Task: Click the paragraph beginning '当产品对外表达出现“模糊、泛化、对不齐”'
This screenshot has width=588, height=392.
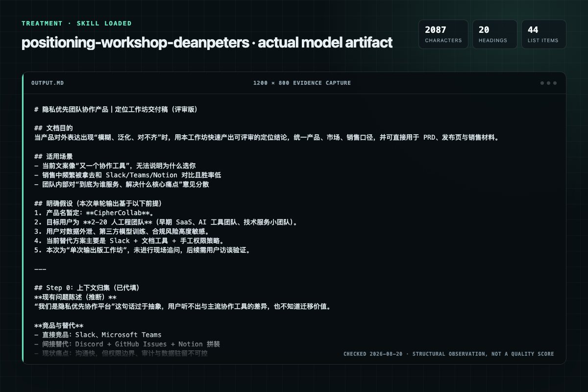Action: tap(267, 138)
